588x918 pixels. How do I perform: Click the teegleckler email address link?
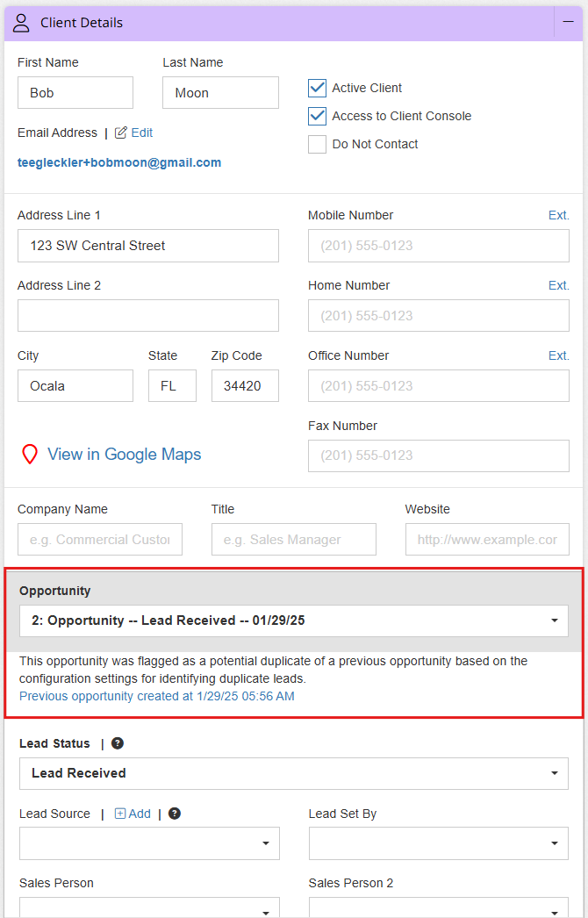coord(119,162)
